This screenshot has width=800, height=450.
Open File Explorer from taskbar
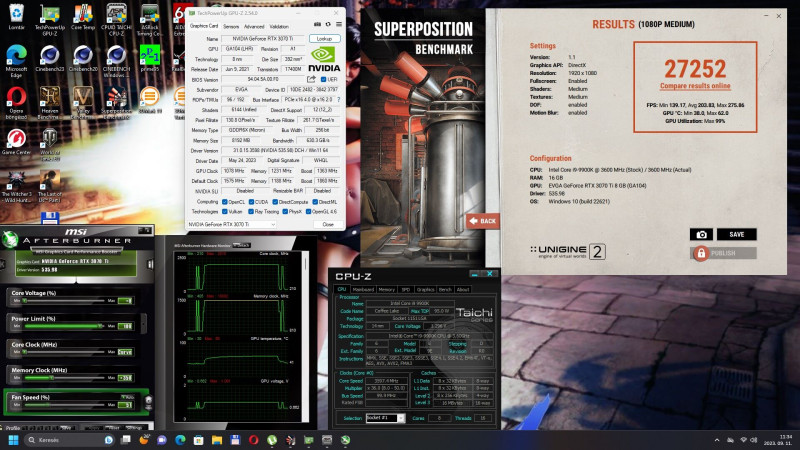pos(217,440)
